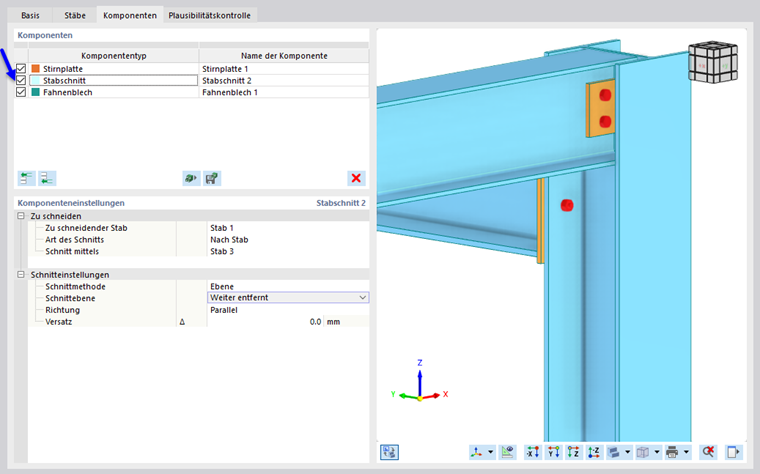Insert component at end icon
This screenshot has height=474, width=760.
click(47, 178)
